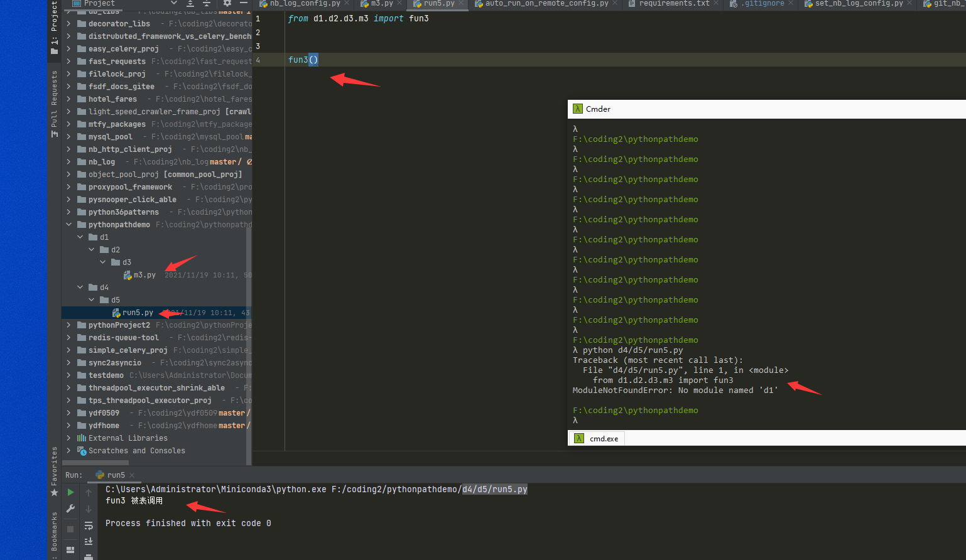
Task: Select cmd.exe tab in Cmder window
Action: point(597,438)
